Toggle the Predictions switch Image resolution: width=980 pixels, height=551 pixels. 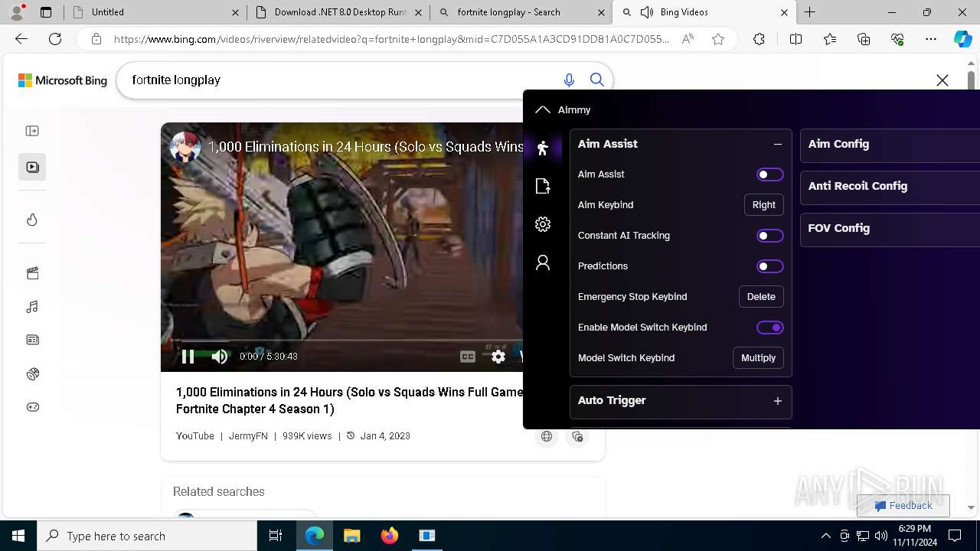pos(770,266)
